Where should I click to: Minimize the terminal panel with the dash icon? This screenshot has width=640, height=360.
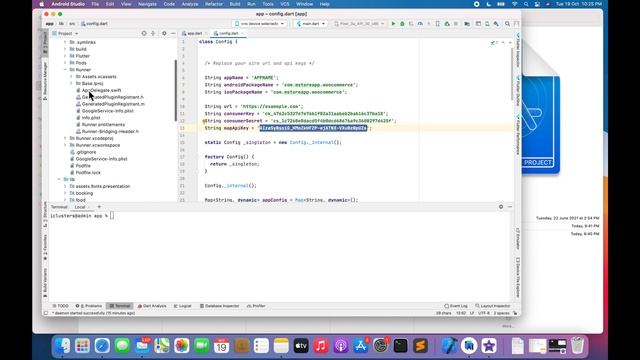point(510,207)
